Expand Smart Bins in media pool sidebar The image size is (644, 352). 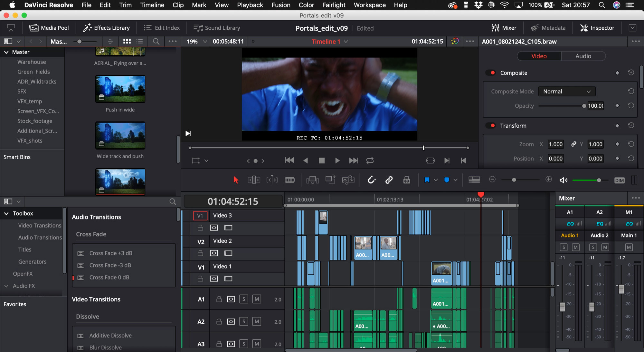coord(16,157)
